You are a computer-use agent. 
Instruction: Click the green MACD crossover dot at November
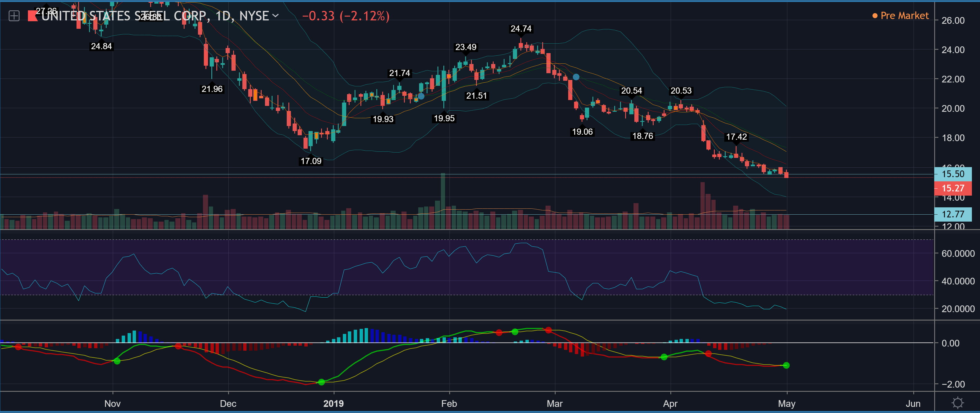coord(117,361)
